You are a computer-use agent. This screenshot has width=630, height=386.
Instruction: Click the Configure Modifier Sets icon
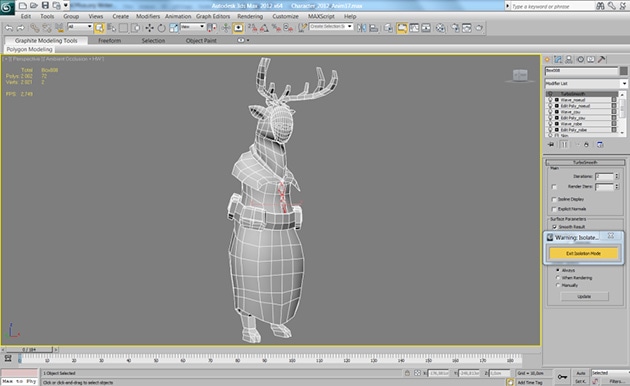click(x=600, y=145)
